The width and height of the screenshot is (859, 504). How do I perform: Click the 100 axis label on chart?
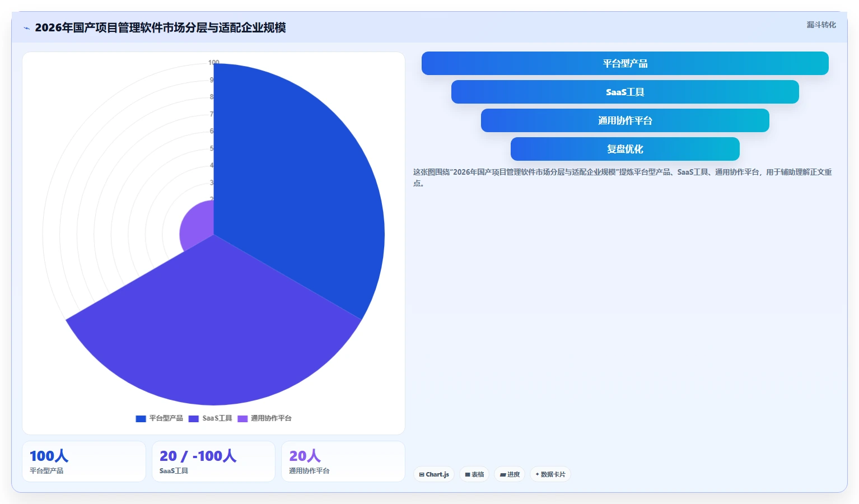tap(214, 62)
